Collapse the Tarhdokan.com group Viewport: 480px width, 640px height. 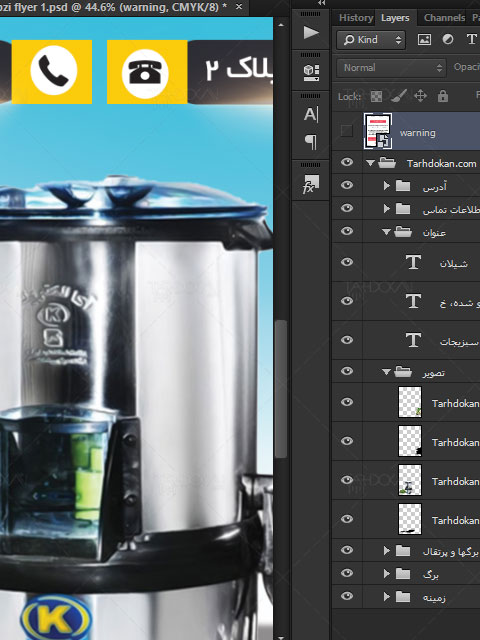click(x=370, y=163)
